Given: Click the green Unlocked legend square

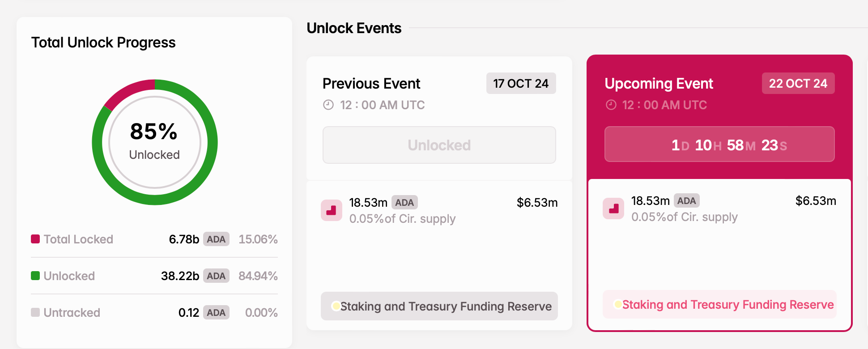Looking at the screenshot, I should [x=35, y=276].
